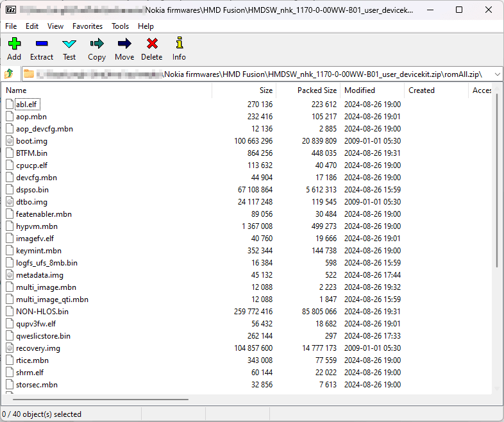Click the Move toolbar icon

click(124, 44)
